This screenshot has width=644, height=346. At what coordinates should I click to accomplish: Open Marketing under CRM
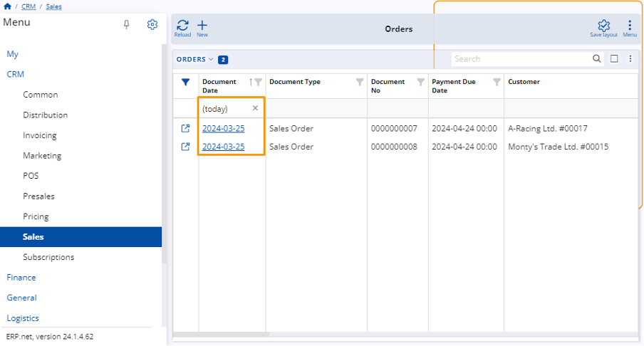click(x=42, y=155)
